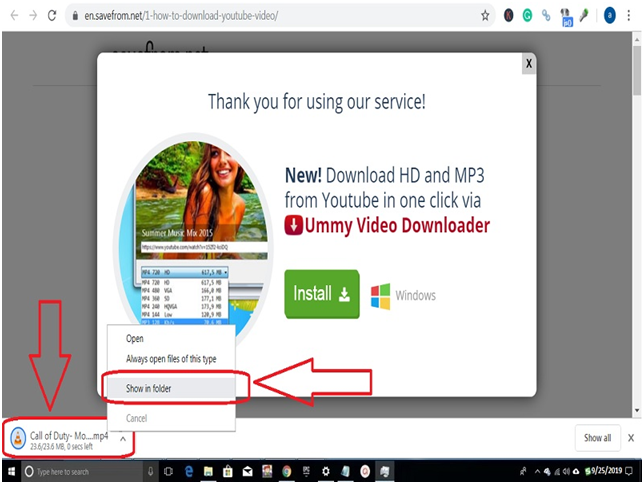
Task: Select Show in folder
Action: point(171,388)
